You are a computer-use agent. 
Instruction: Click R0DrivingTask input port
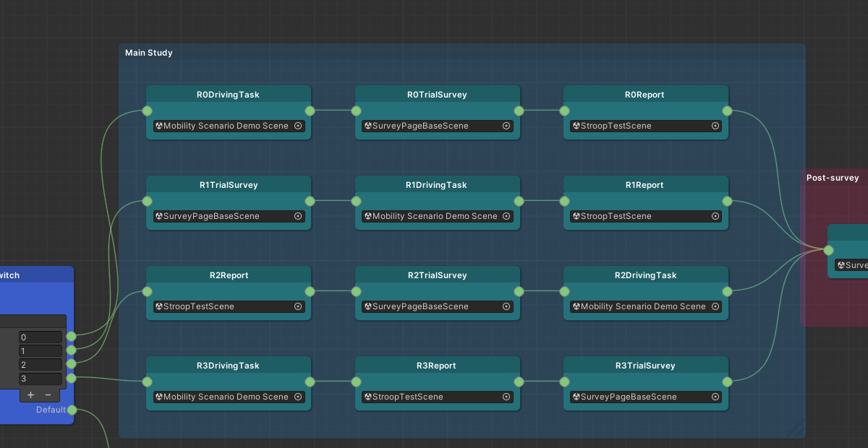[x=147, y=111]
